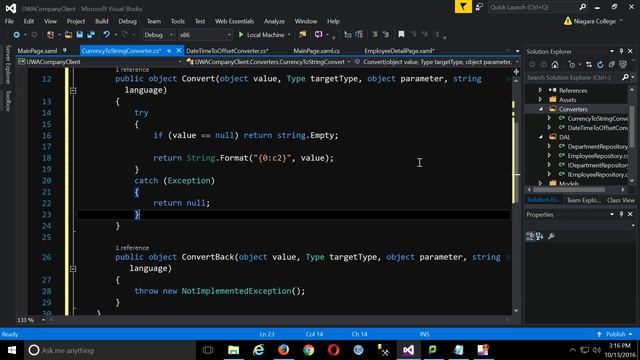
Task: Collapse the DAL folder
Action: [x=541, y=137]
